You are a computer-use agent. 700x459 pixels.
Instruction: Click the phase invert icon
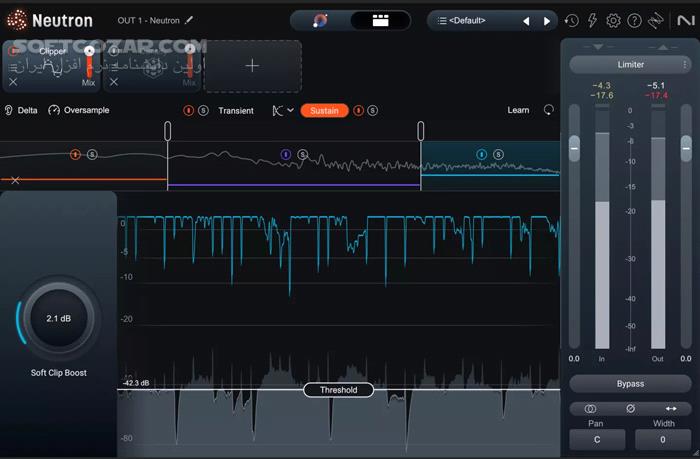coord(630,408)
